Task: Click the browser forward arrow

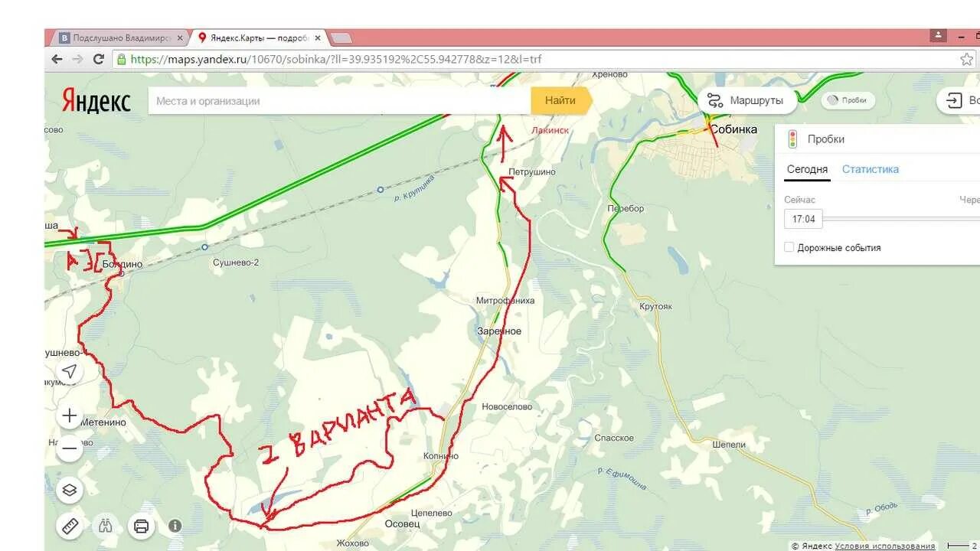Action: point(77,59)
